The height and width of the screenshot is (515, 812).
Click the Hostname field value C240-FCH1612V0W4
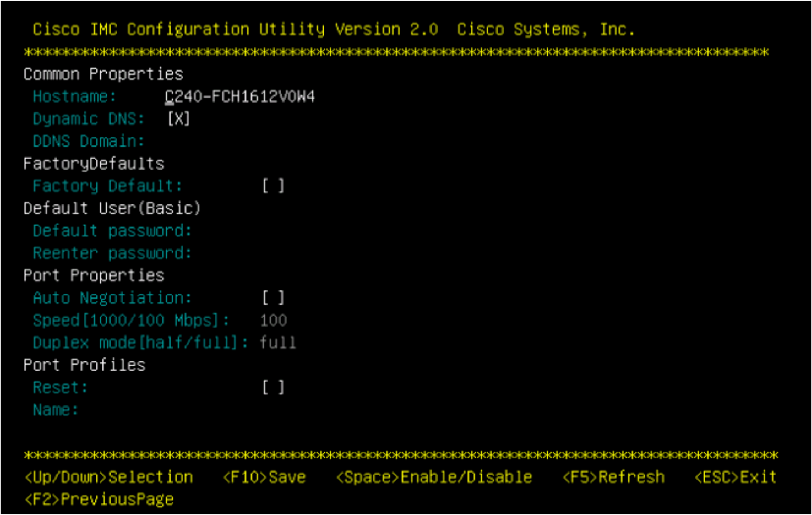pyautogui.click(x=240, y=97)
